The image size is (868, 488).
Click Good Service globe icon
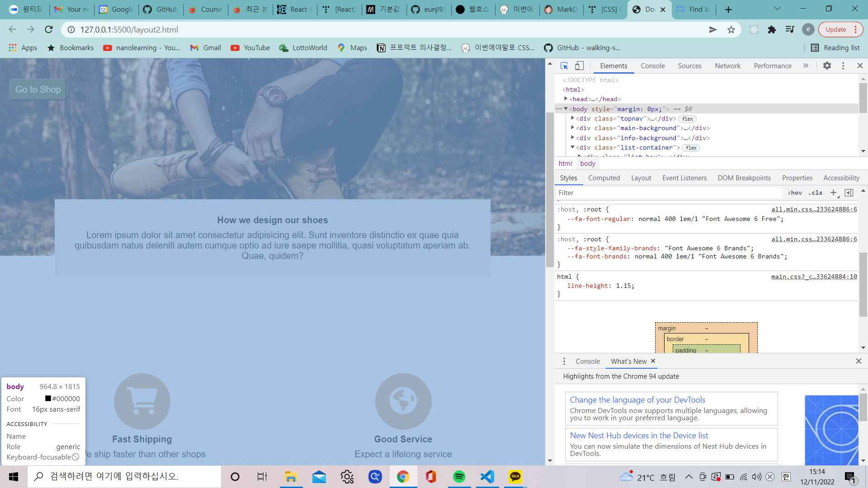pos(403,401)
